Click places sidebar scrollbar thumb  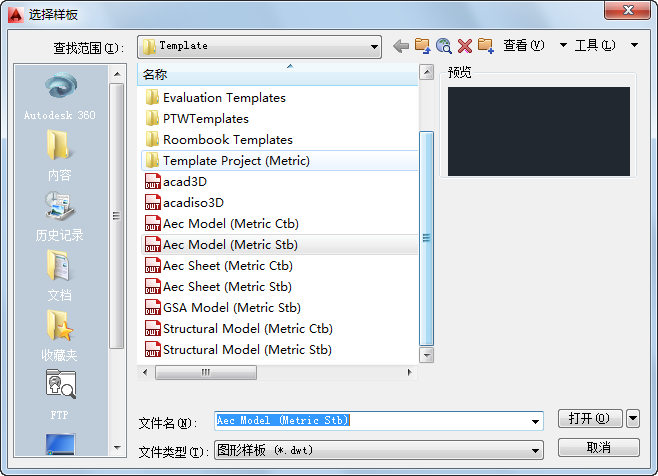click(117, 216)
